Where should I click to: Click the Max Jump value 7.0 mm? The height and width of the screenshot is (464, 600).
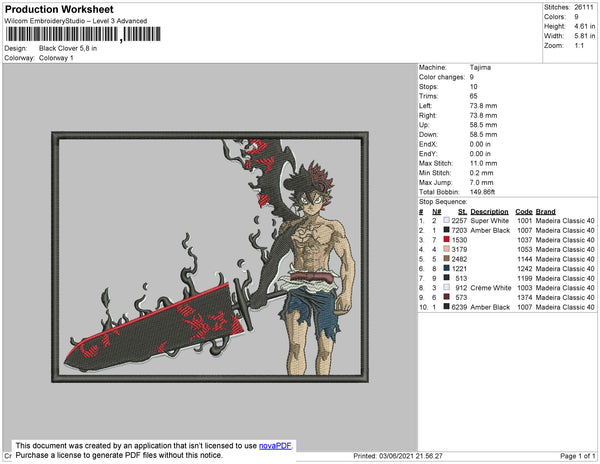point(481,182)
